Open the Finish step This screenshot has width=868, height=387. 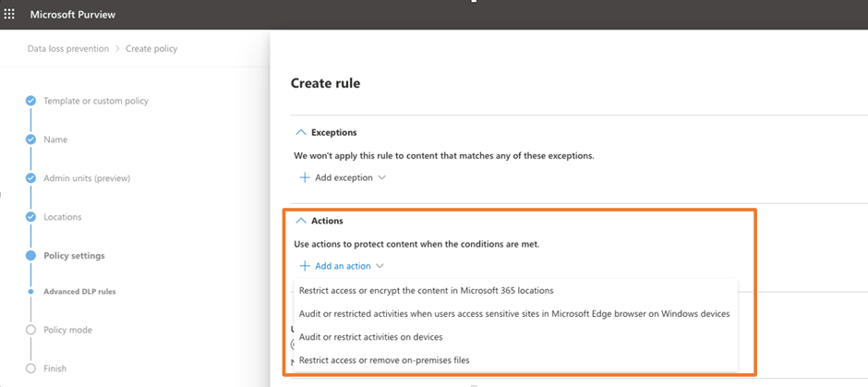[x=54, y=369]
